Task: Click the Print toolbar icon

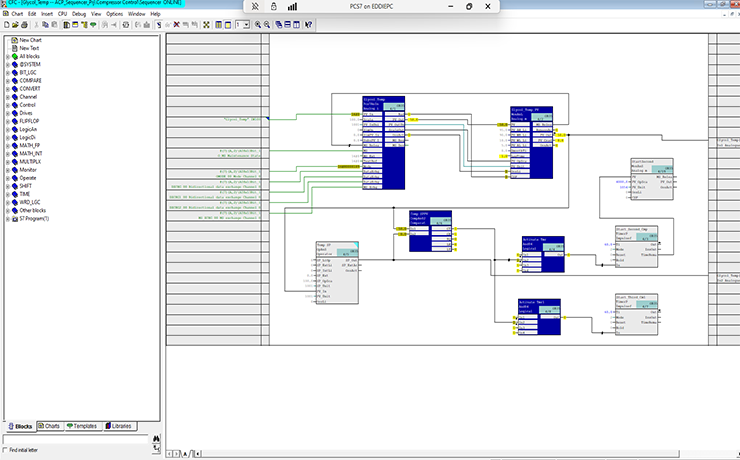Action: point(26,24)
